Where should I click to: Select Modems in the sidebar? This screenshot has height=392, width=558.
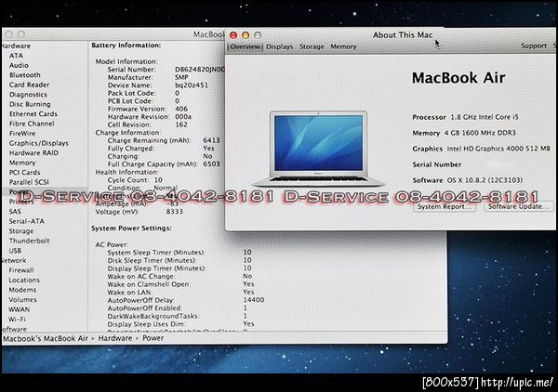pos(22,290)
